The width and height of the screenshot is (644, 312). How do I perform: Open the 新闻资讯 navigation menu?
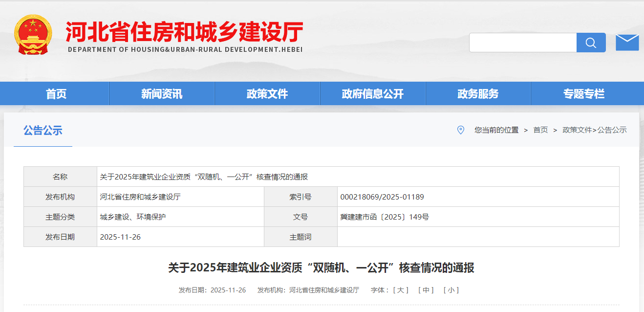coord(162,94)
